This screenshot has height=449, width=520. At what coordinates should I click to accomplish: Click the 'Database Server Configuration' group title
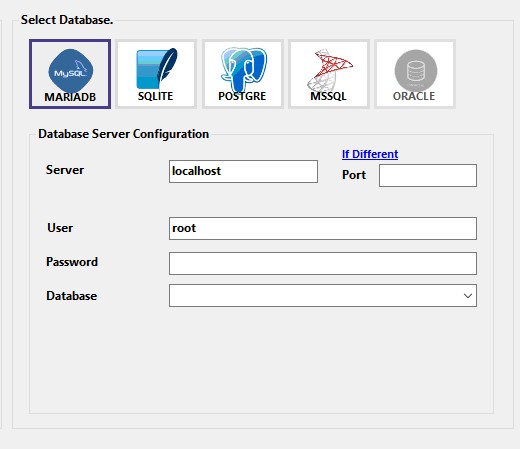click(124, 134)
